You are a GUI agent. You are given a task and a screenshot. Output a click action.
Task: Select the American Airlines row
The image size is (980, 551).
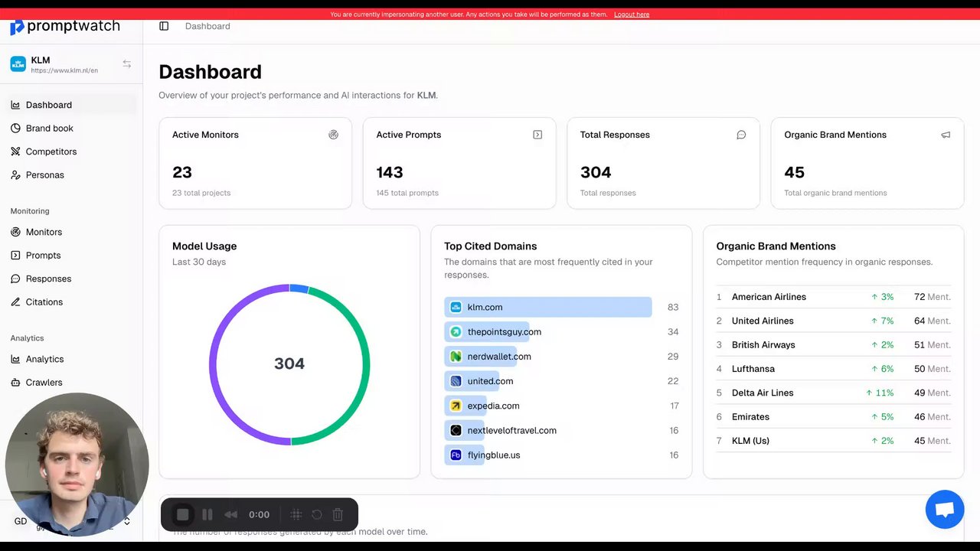point(834,297)
